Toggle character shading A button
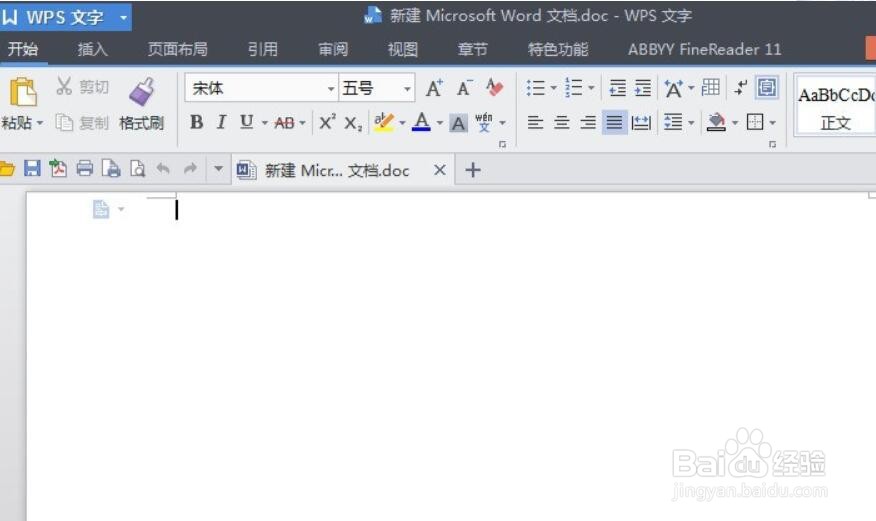Screen dimensions: 876x521 (x=458, y=122)
